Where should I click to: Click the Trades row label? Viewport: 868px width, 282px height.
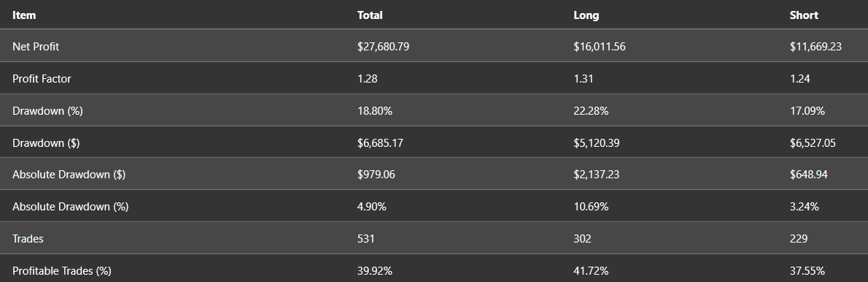click(28, 239)
